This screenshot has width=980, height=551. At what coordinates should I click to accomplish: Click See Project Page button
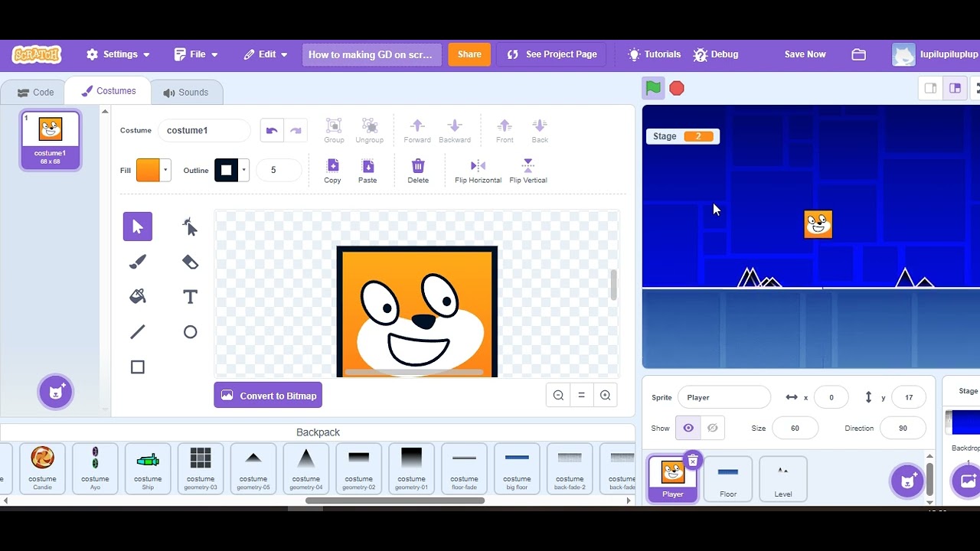point(551,54)
